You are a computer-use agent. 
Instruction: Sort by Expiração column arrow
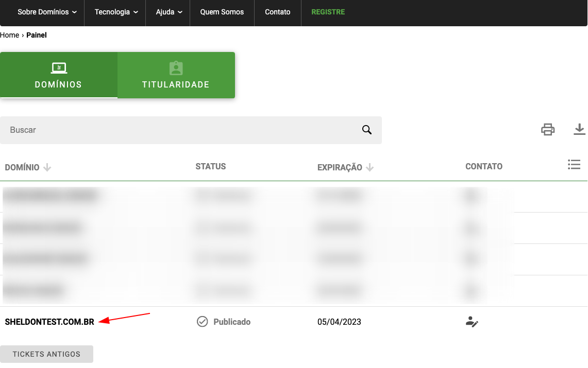(x=370, y=167)
